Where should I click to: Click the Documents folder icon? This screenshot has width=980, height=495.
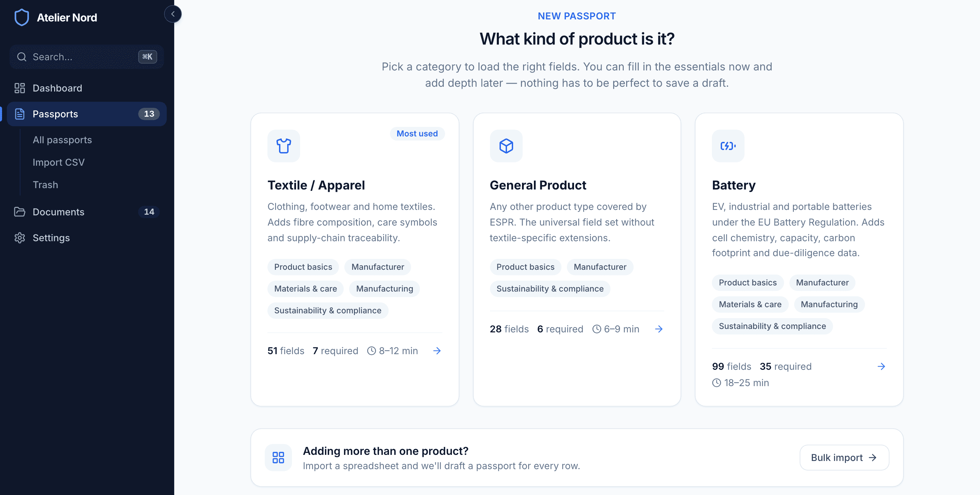coord(19,212)
